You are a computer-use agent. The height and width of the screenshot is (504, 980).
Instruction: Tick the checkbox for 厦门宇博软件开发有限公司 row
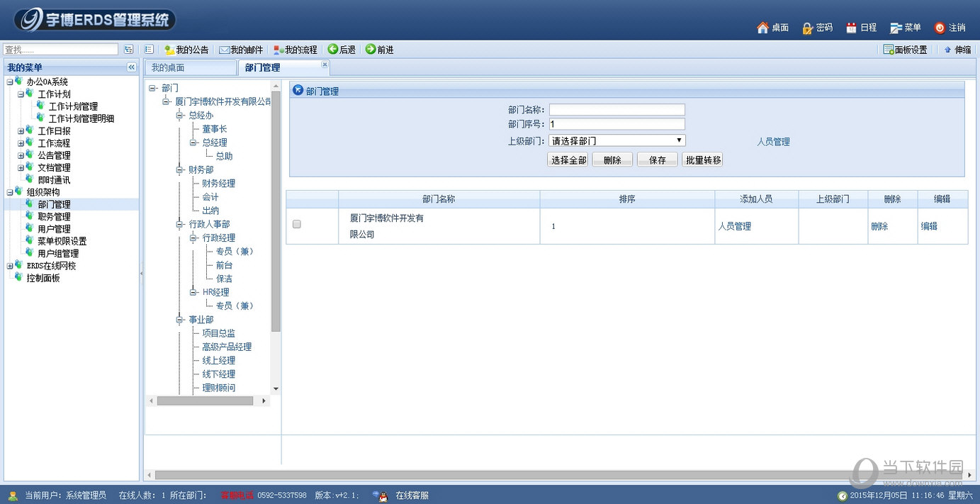pos(297,224)
